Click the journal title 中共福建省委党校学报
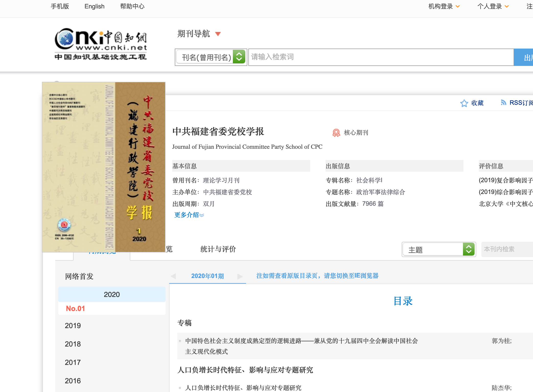 point(218,132)
